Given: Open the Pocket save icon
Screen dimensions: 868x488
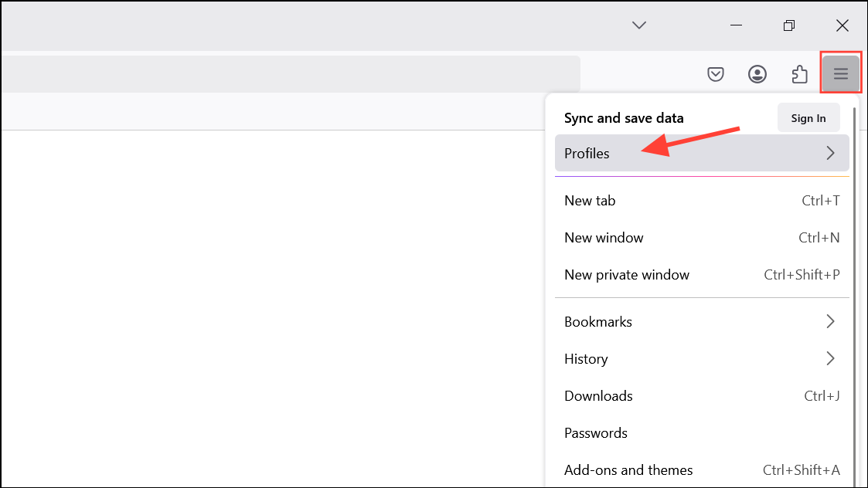Looking at the screenshot, I should click(x=716, y=74).
